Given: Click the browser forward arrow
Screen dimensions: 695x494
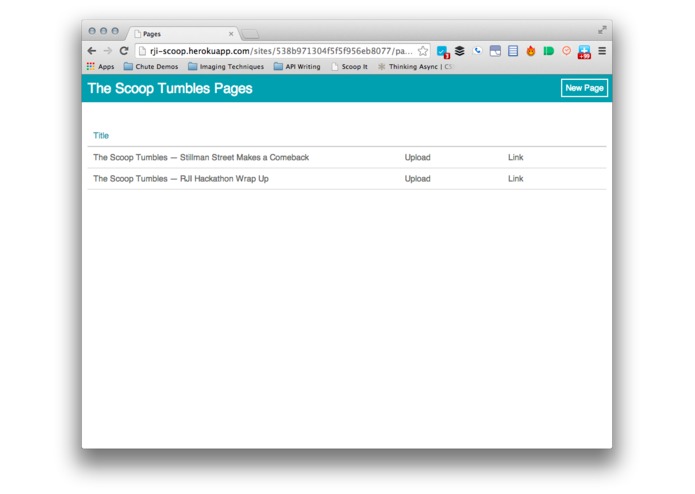Looking at the screenshot, I should tap(108, 51).
